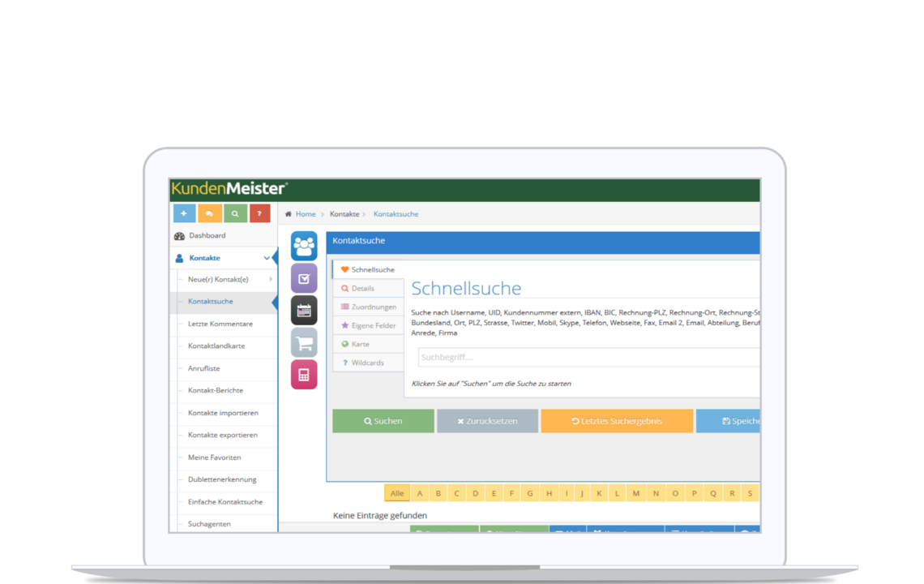
Task: Filter contacts by letter I
Action: pyautogui.click(x=567, y=493)
